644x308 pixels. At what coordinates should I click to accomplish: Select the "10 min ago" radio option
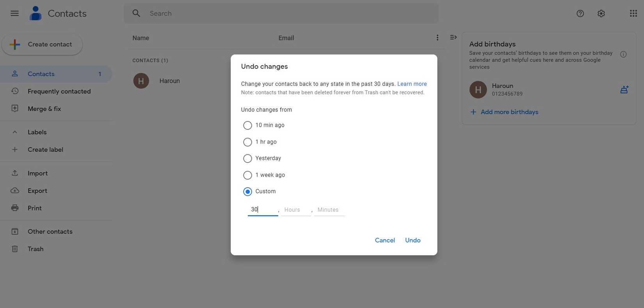tap(247, 125)
